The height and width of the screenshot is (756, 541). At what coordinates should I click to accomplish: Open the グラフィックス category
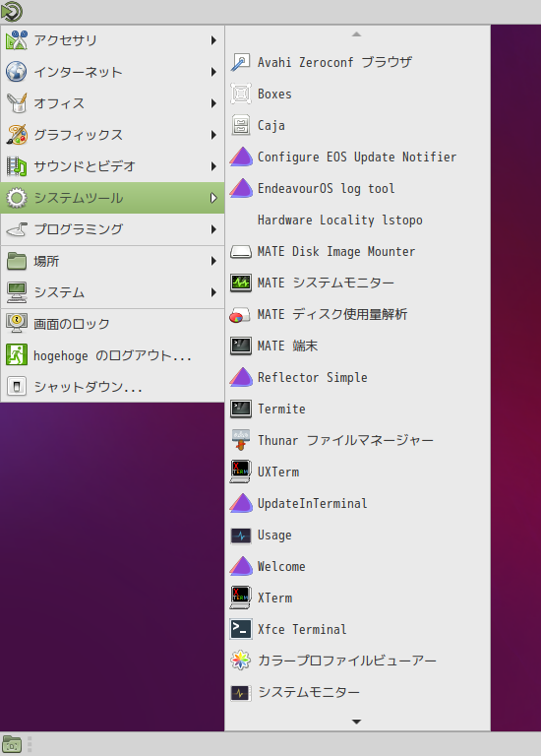[x=113, y=135]
